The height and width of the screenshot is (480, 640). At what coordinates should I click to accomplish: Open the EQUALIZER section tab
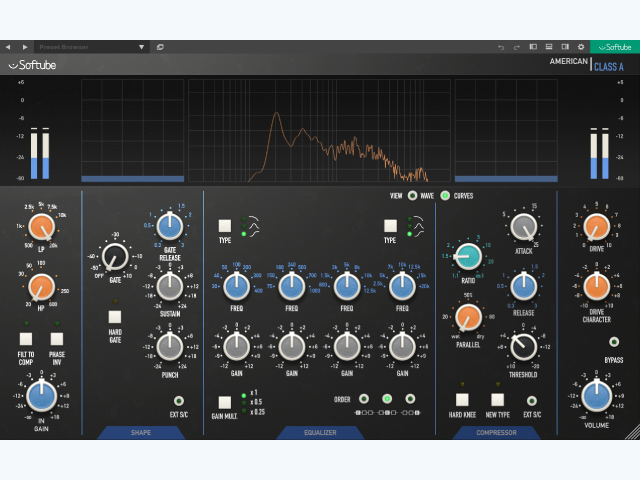point(320,433)
